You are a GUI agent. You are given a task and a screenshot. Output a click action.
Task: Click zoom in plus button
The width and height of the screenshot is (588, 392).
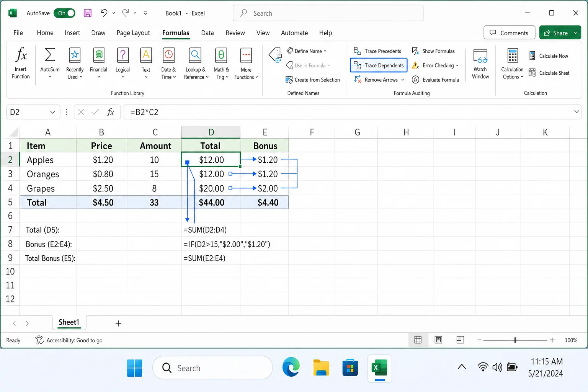(552, 340)
